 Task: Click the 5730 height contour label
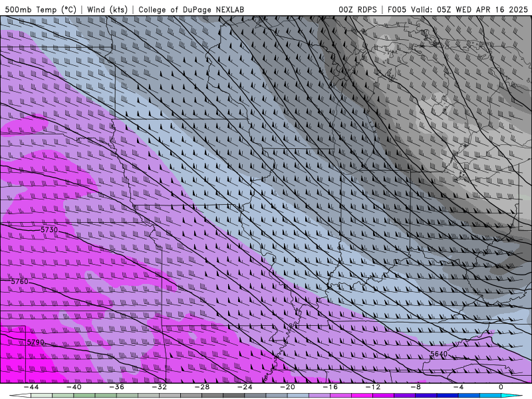(49, 229)
